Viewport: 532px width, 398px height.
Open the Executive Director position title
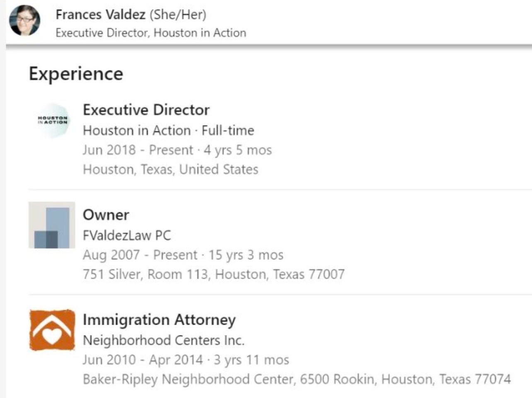tap(146, 110)
